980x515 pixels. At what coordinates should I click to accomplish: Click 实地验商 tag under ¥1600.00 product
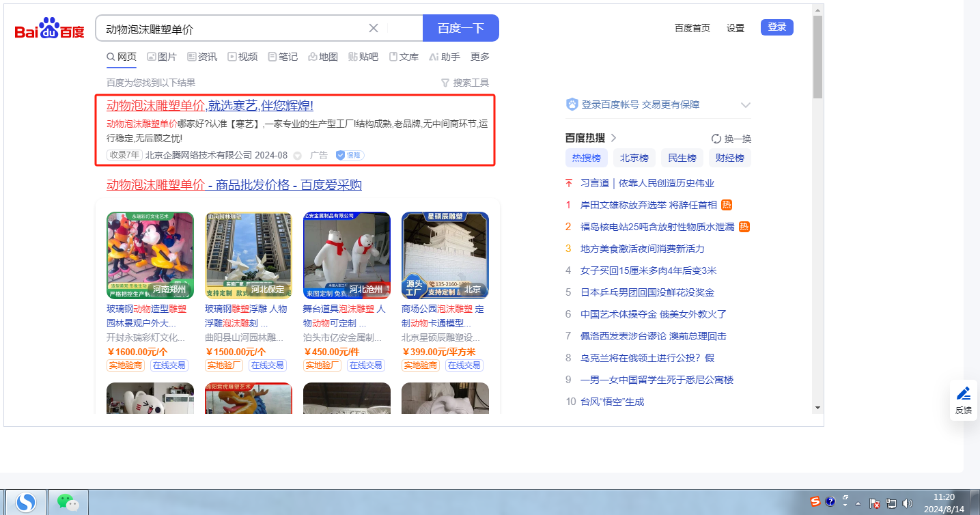point(126,365)
